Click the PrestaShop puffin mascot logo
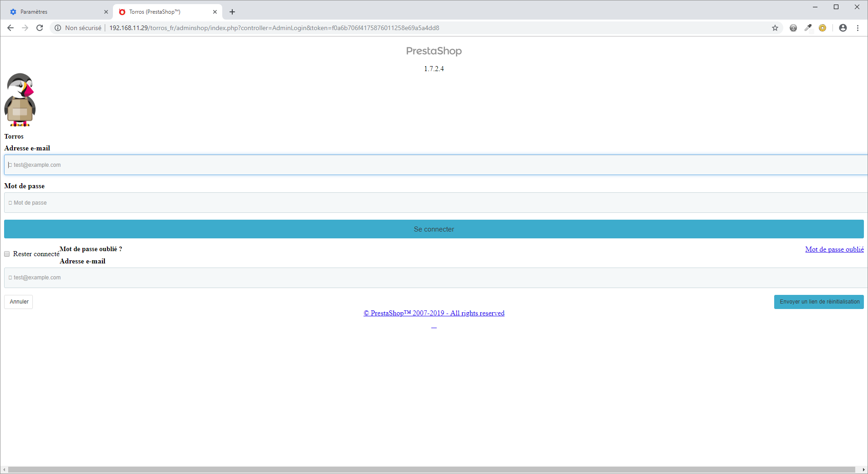Viewport: 868px width, 474px height. [x=20, y=100]
